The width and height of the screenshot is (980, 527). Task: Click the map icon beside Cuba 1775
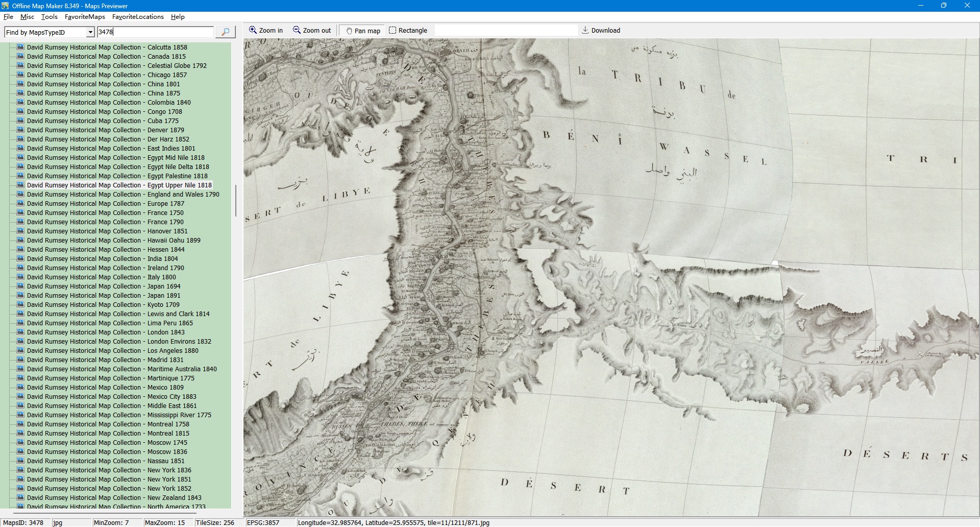point(20,121)
